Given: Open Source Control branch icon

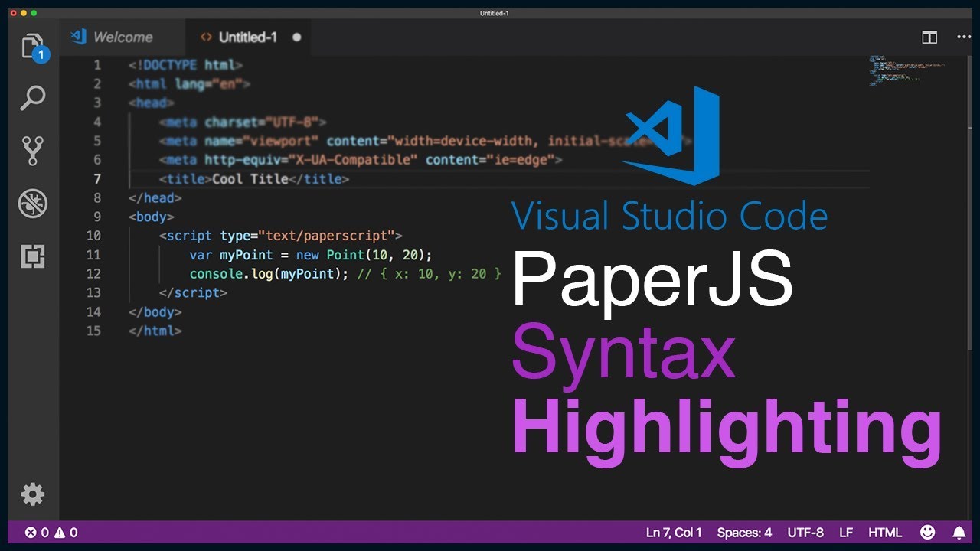Looking at the screenshot, I should pyautogui.click(x=33, y=151).
